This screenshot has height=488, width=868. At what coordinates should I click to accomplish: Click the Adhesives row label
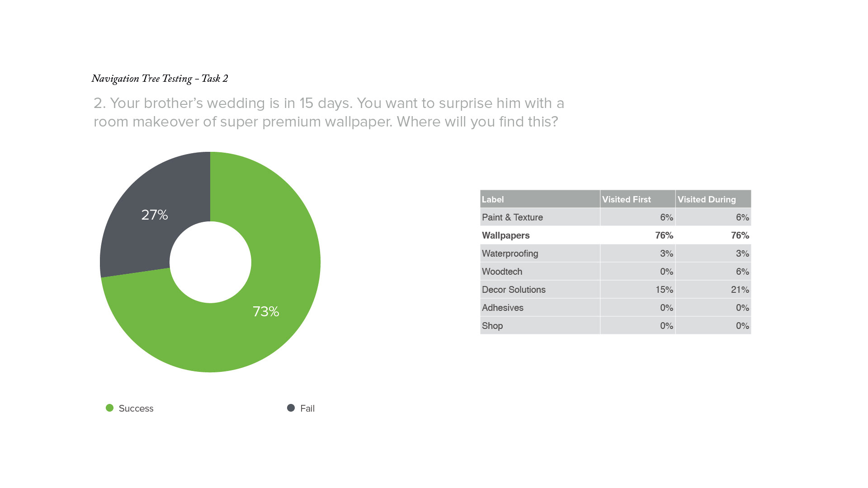(x=502, y=308)
